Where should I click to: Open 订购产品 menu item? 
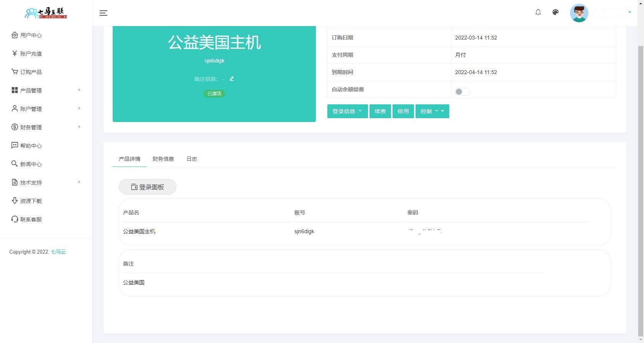coord(31,72)
